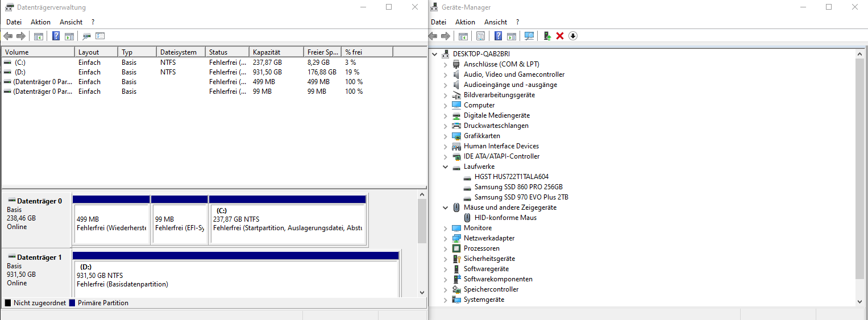This screenshot has width=868, height=320.
Task: Sort by Kapazität column header
Action: (x=276, y=52)
